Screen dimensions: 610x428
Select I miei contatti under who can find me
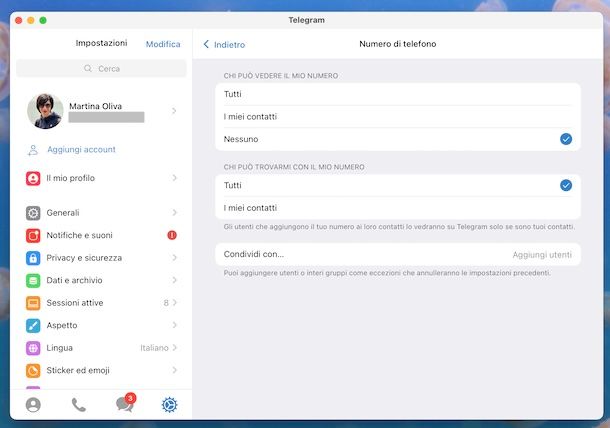pos(398,208)
